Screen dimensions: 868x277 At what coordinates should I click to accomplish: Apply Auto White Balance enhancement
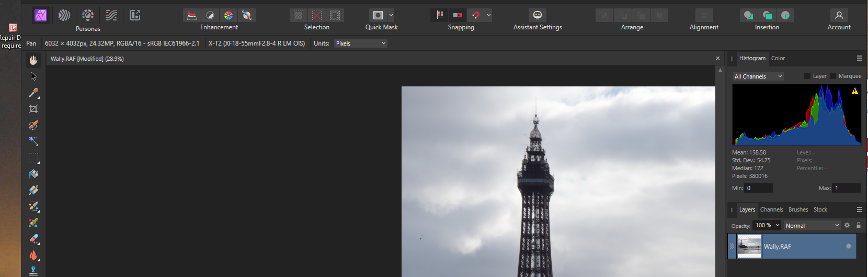pyautogui.click(x=247, y=15)
